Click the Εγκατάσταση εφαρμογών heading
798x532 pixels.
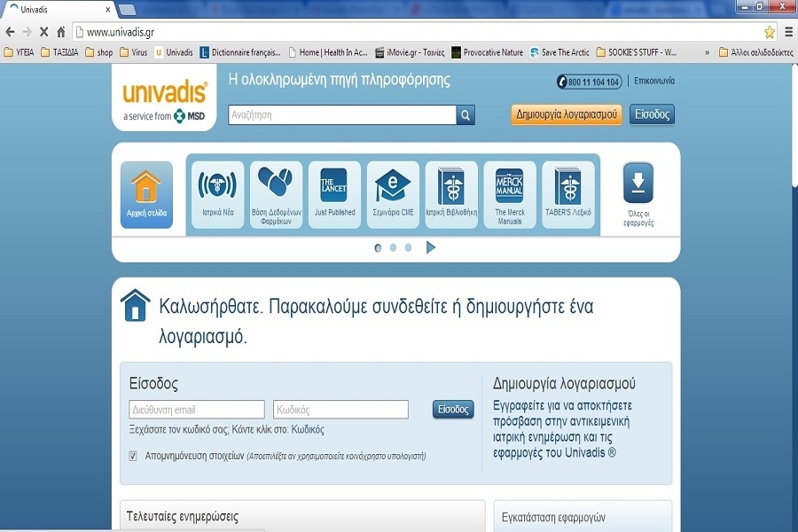[553, 518]
